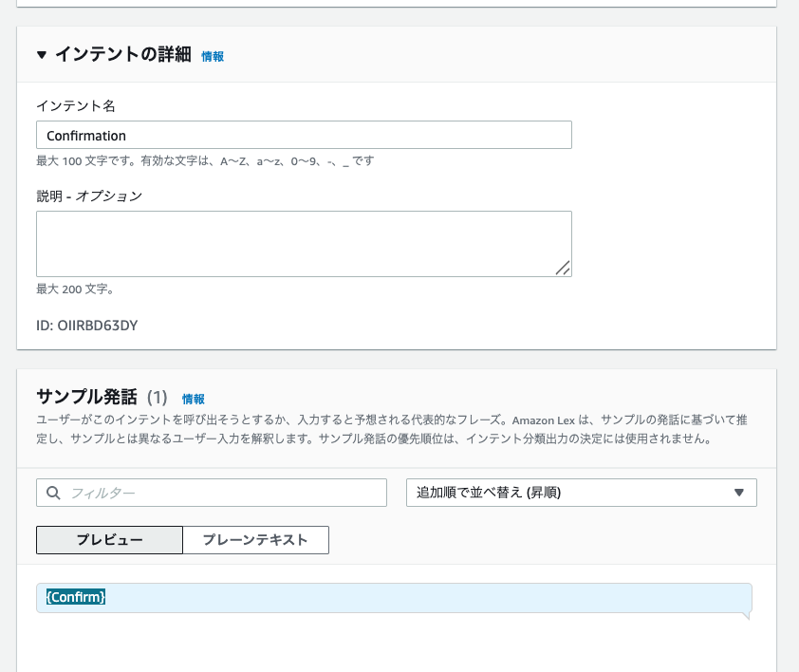Viewport: 799px width, 672px height.
Task: Select the {Confirm} slot token
Action: 76,596
